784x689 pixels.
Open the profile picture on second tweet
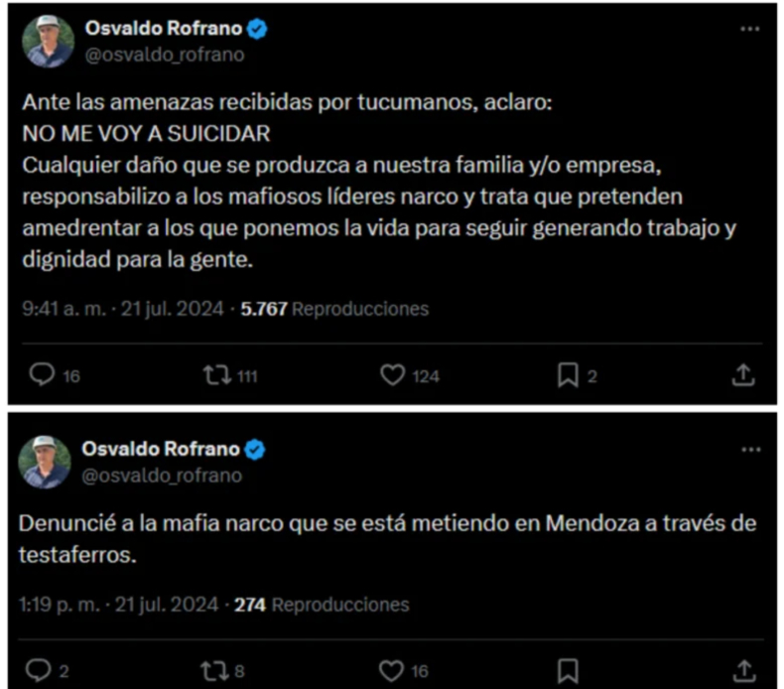[x=46, y=462]
